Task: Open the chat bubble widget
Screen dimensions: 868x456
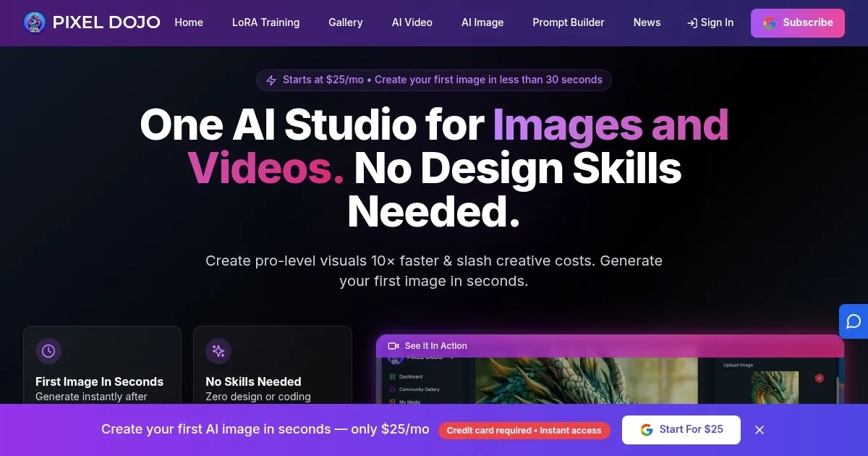Action: [855, 321]
